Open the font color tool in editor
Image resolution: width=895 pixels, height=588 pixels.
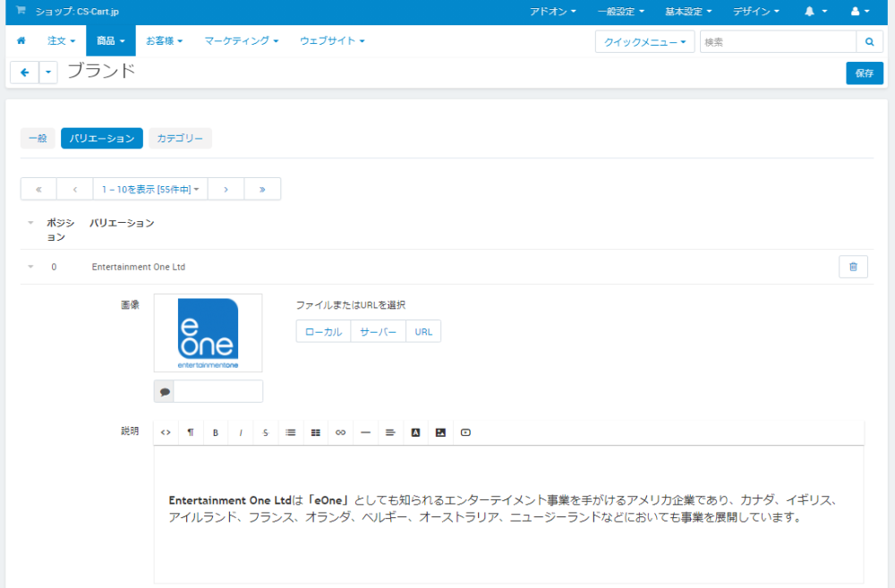[415, 433]
